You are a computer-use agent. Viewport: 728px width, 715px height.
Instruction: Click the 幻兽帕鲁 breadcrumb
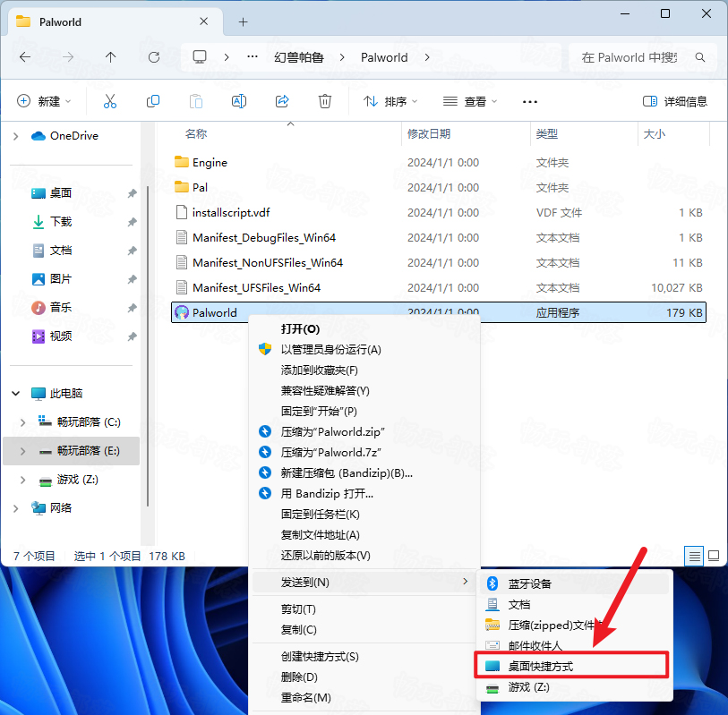(299, 57)
